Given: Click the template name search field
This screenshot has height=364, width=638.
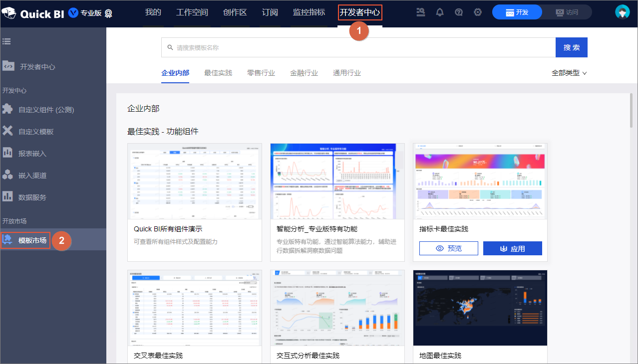Looking at the screenshot, I should pos(358,47).
